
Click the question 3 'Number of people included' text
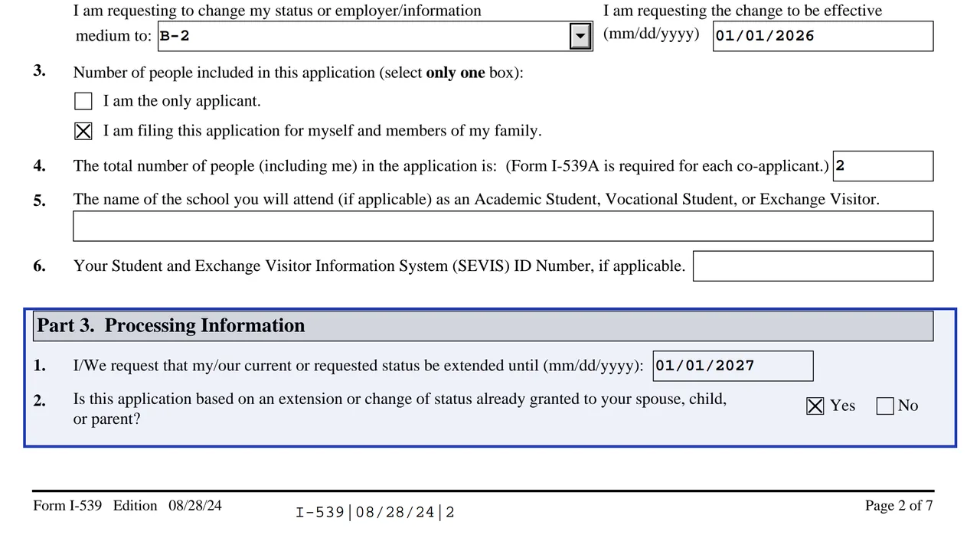point(299,73)
